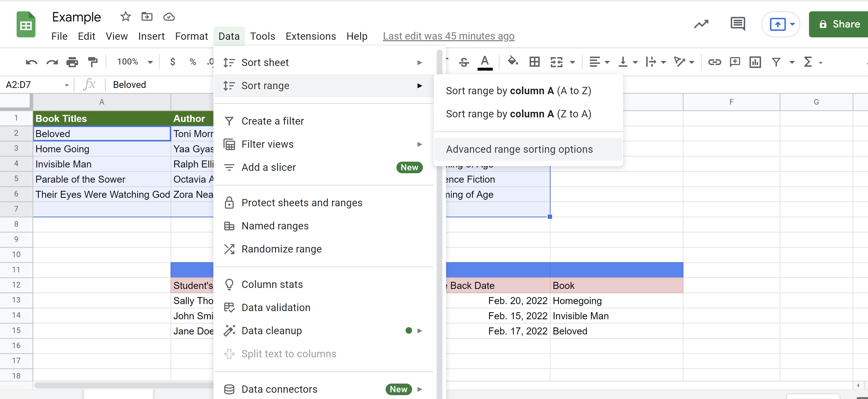Click the merge cells icon
The width and height of the screenshot is (868, 399).
point(556,62)
